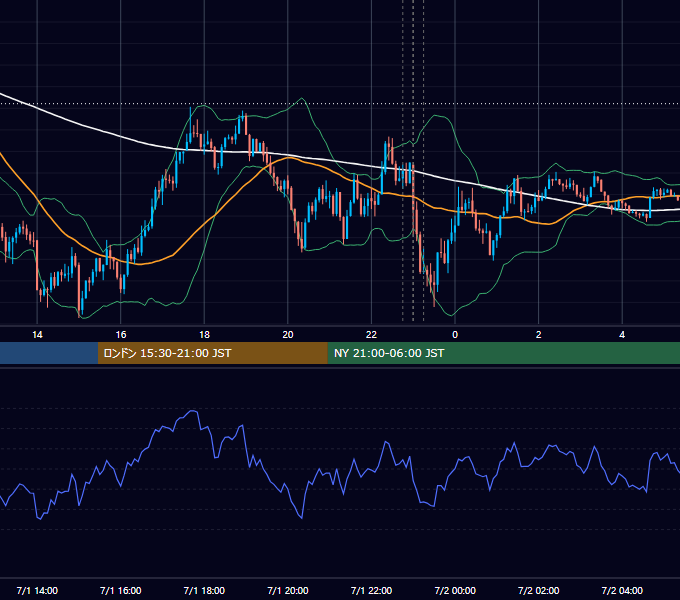This screenshot has width=680, height=600.
Task: Click the 7/2 02:00 time label
Action: coord(539,590)
